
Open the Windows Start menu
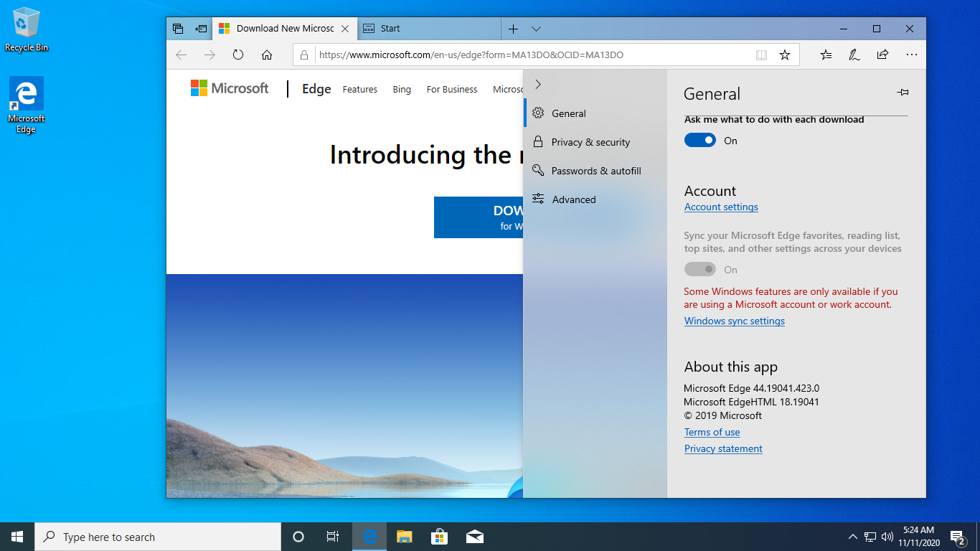click(x=17, y=537)
